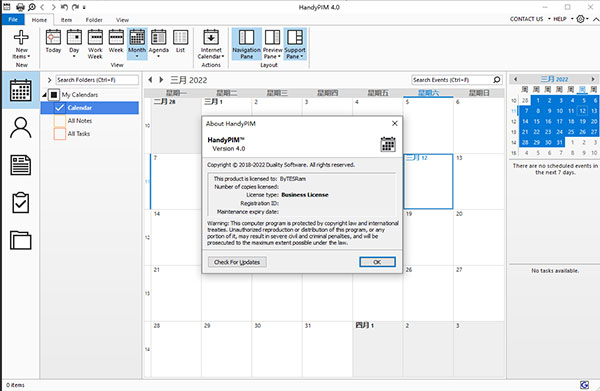Select the Month view icon
Image resolution: width=600 pixels, height=391 pixels.
(137, 37)
